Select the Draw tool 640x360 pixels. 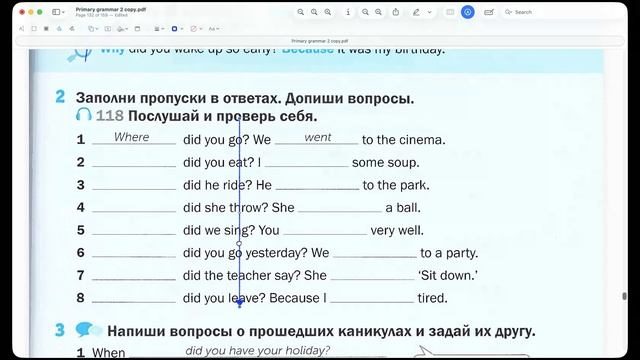tap(72, 29)
